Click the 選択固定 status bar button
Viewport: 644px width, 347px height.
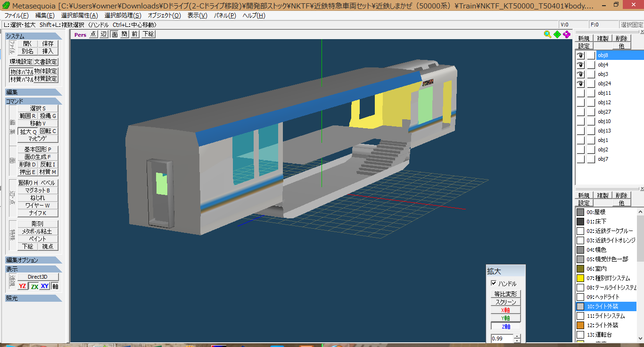click(x=632, y=25)
